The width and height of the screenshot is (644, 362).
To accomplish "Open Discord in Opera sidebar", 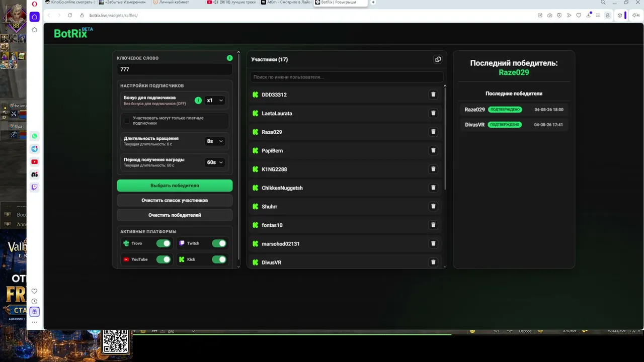I will click(x=34, y=174).
